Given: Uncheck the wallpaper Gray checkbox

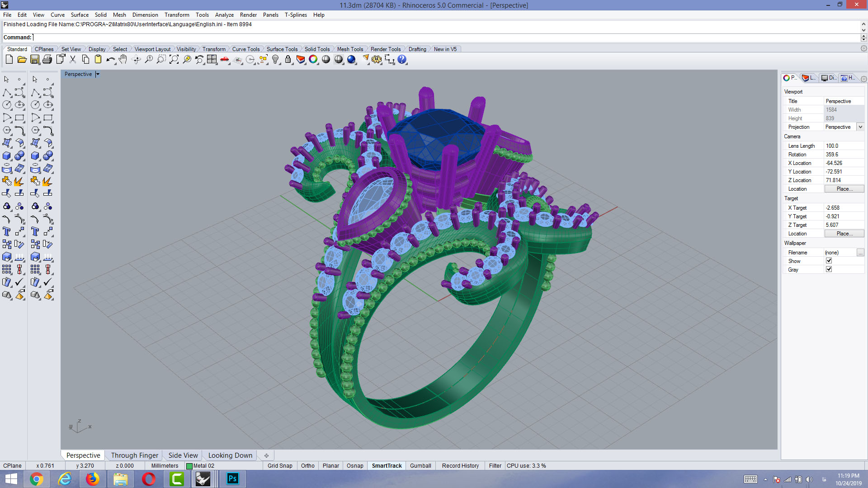Looking at the screenshot, I should 829,269.
